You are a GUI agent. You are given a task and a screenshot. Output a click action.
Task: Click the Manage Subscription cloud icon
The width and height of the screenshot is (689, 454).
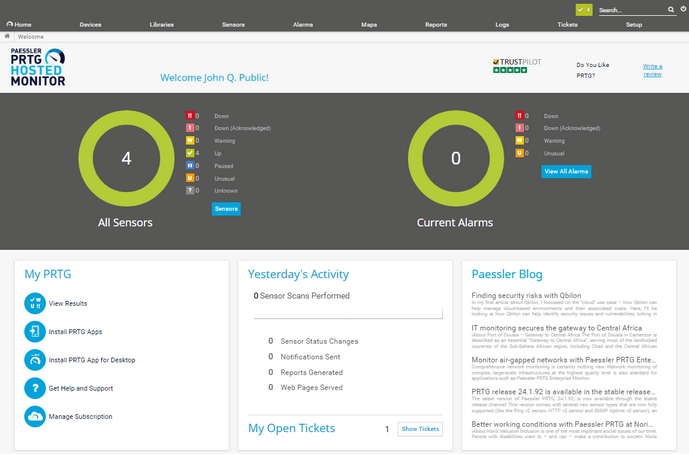pos(34,416)
